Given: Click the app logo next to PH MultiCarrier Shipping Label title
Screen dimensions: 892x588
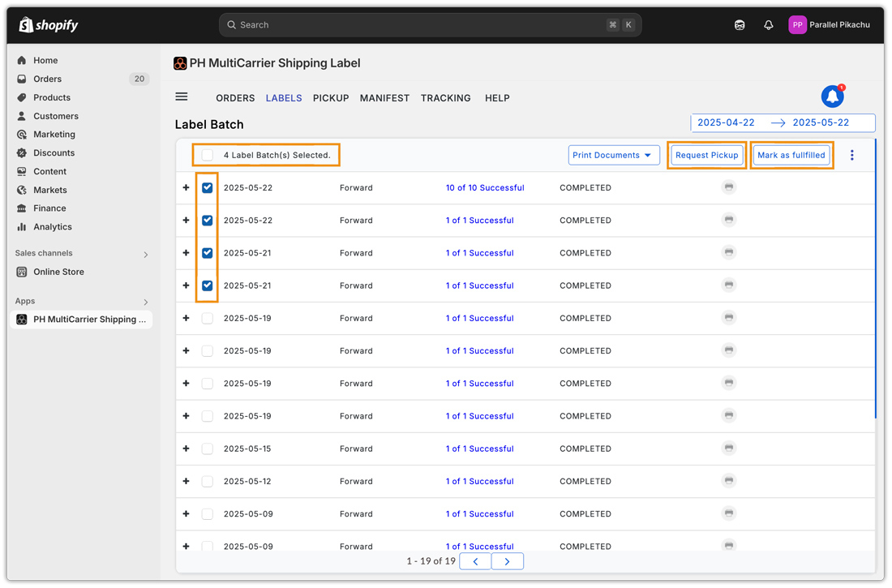Looking at the screenshot, I should click(x=180, y=63).
